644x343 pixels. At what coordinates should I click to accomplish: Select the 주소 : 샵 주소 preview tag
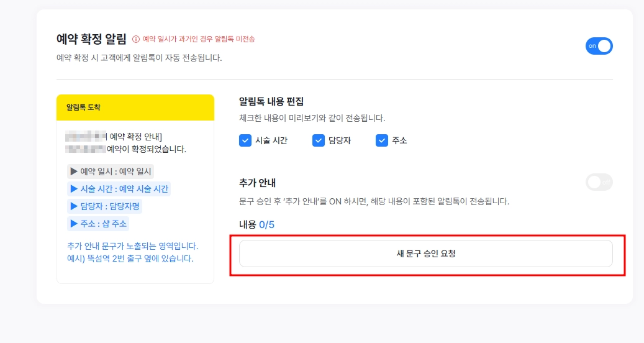pos(98,224)
